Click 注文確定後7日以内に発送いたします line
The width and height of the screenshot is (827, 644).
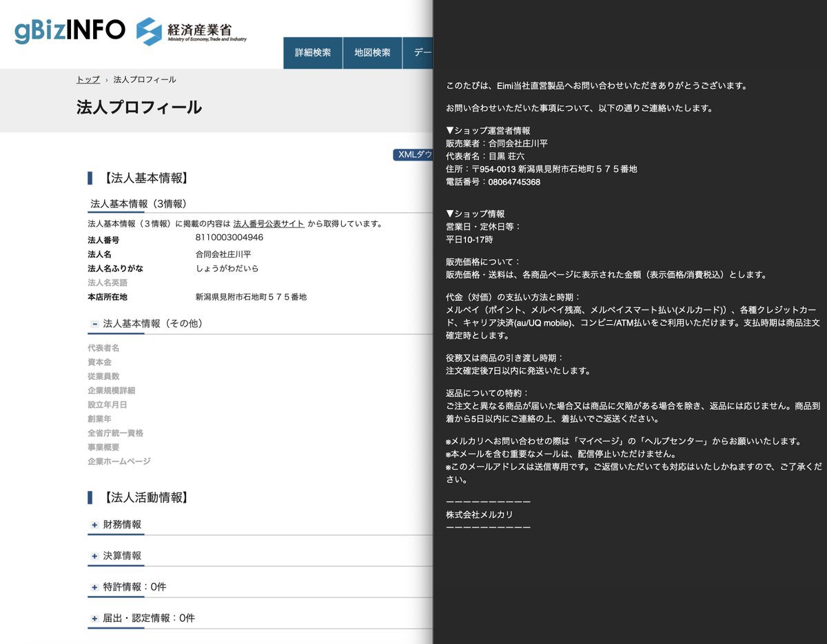tap(518, 371)
